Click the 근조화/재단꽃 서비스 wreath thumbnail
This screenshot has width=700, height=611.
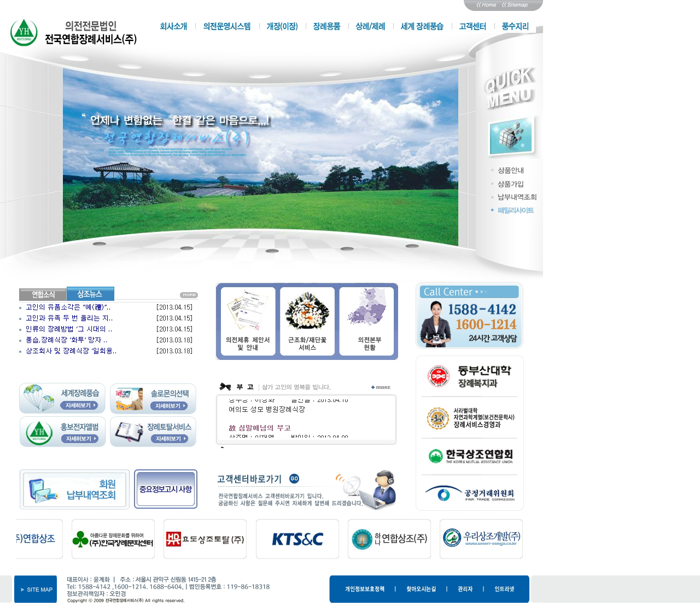pyautogui.click(x=307, y=321)
